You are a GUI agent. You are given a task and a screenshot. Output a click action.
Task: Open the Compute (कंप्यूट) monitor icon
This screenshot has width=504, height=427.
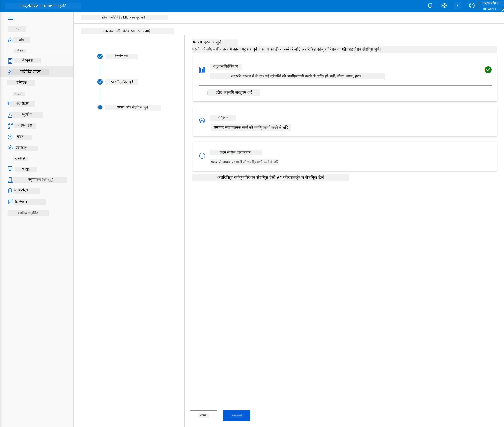10,169
